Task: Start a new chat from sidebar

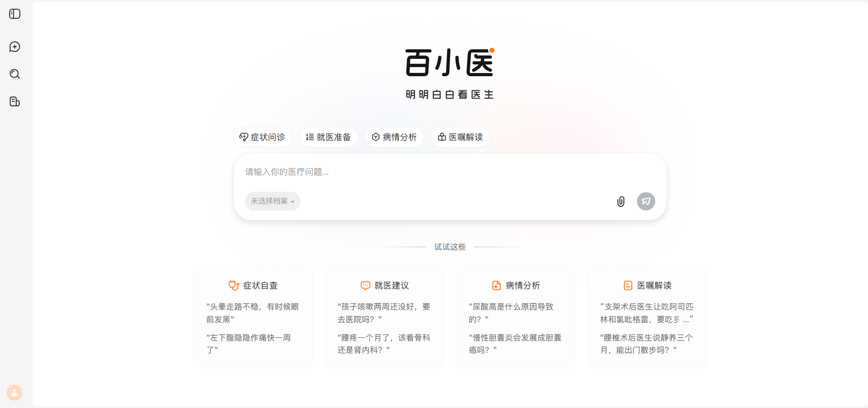Action: [x=15, y=47]
